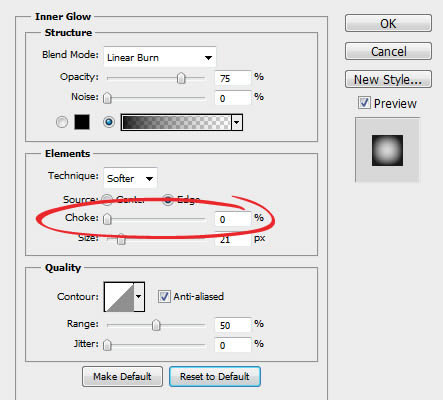Click the Range slider handle
Image resolution: width=443 pixels, height=400 pixels.
tap(156, 325)
